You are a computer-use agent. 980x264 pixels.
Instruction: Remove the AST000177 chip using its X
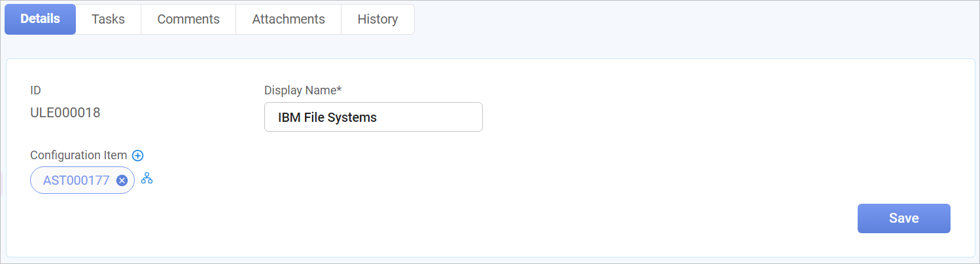122,181
